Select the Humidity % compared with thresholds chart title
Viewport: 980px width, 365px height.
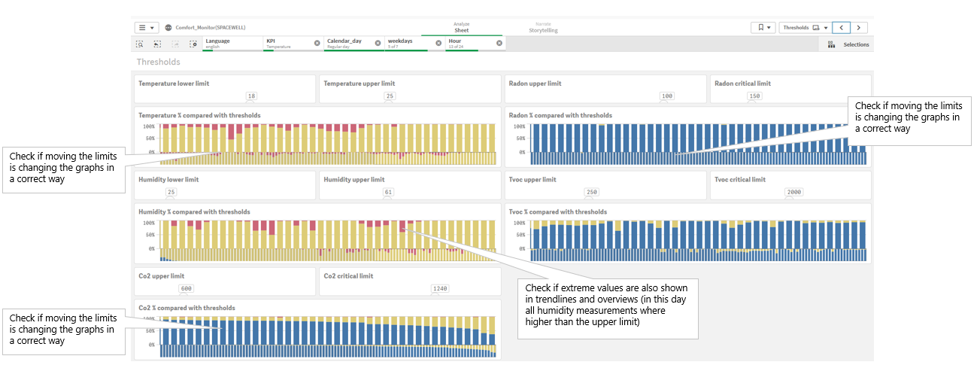click(194, 212)
